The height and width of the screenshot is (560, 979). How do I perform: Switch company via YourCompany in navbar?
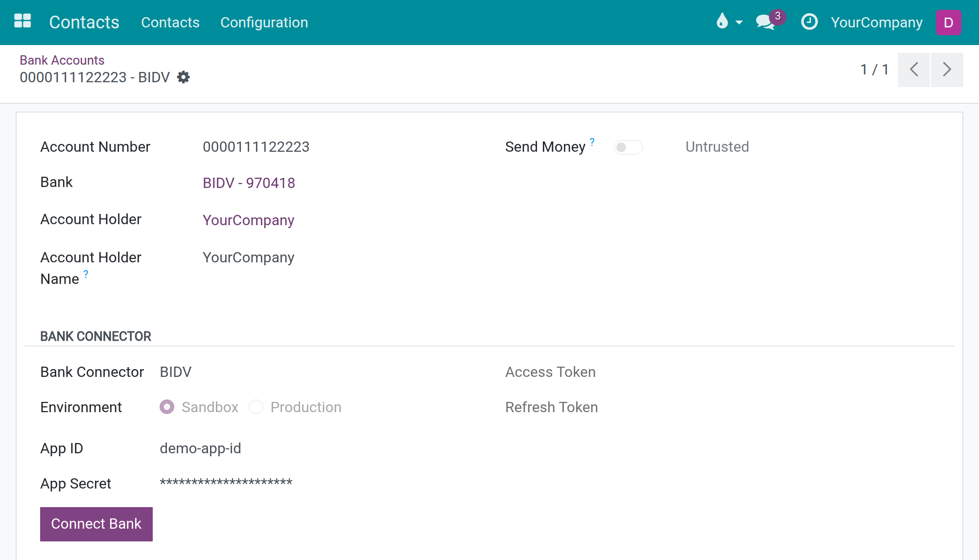[877, 23]
